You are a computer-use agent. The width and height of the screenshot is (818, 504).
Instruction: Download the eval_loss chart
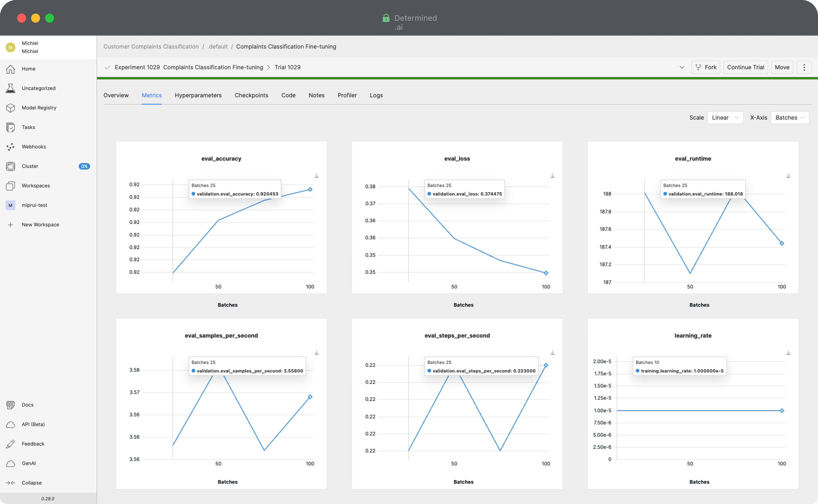click(552, 176)
